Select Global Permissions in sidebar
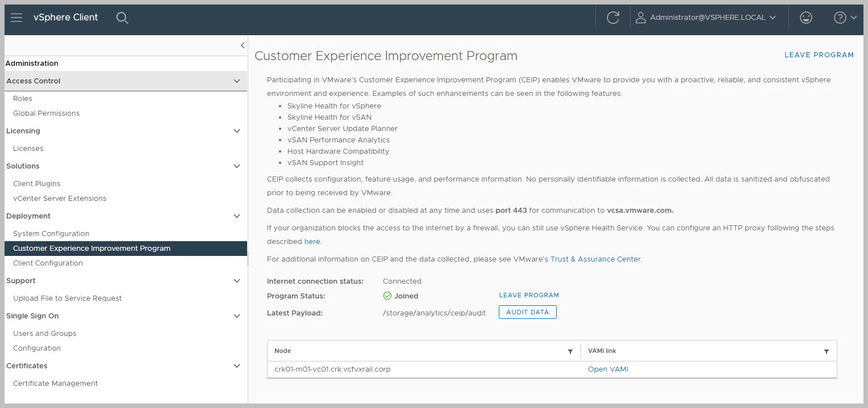 (x=46, y=113)
